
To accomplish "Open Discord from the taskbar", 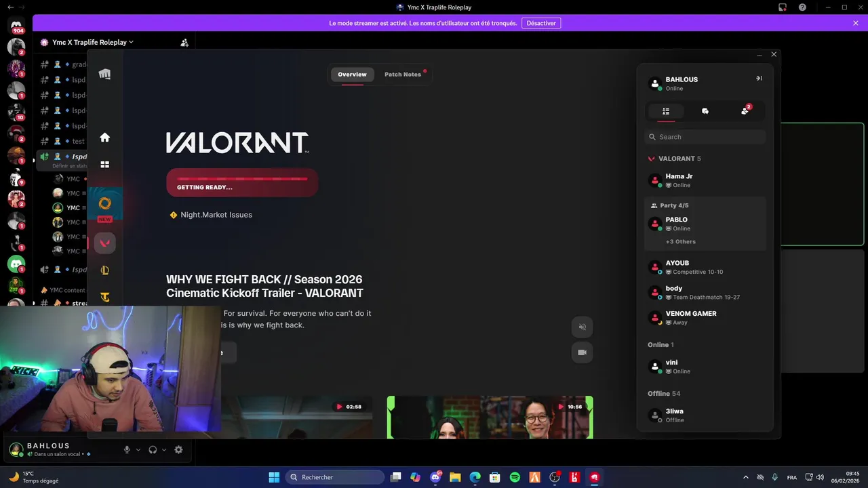I will (435, 477).
